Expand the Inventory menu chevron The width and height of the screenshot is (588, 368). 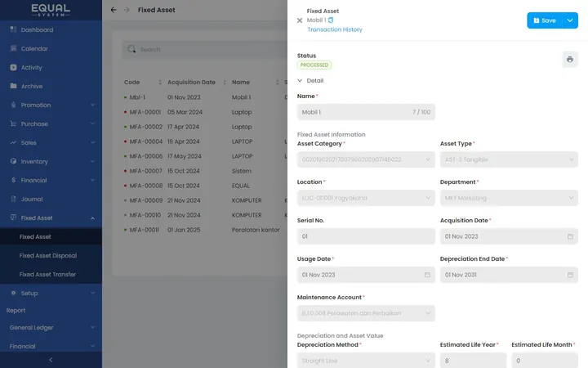(92, 161)
